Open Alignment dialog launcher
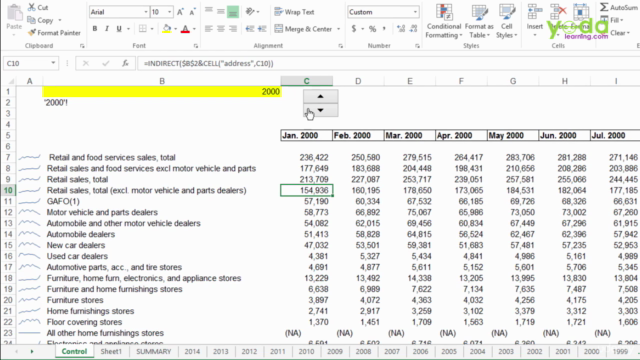The height and width of the screenshot is (360, 640). coord(340,46)
